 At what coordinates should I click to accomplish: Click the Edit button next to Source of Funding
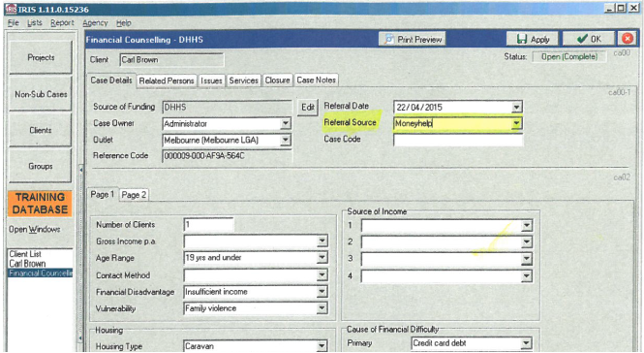click(308, 108)
